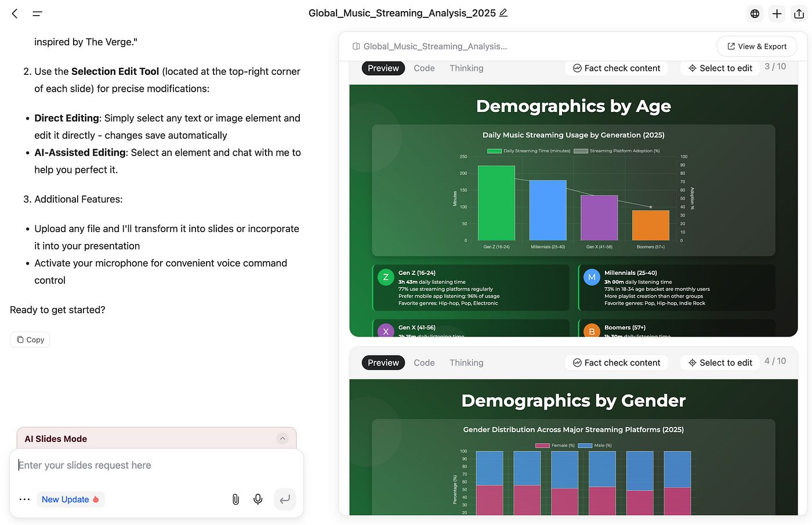The height and width of the screenshot is (525, 812).
Task: Edit title with pencil icon
Action: (x=503, y=13)
